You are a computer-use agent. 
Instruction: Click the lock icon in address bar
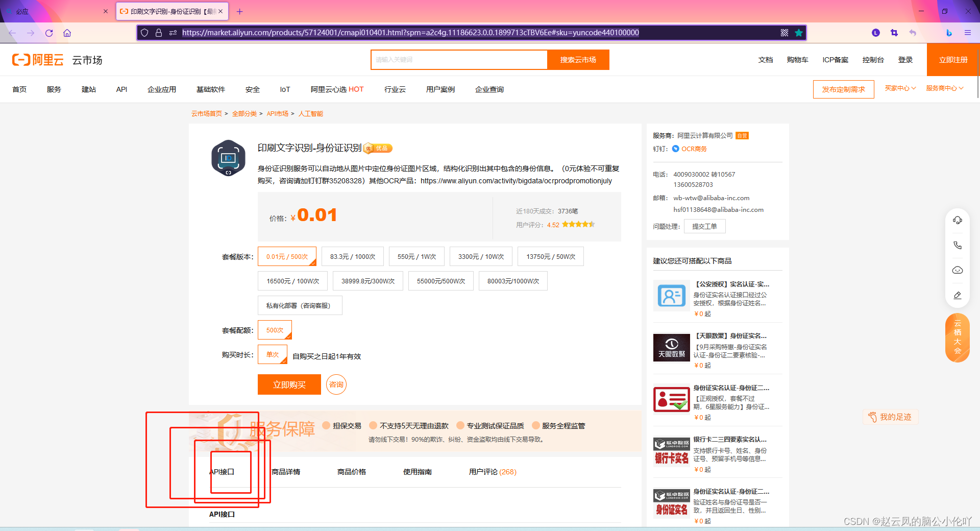[x=159, y=33]
